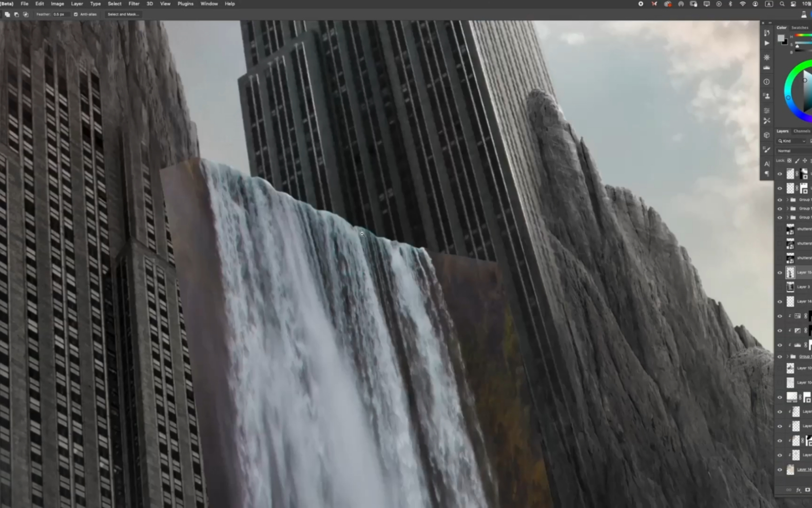Open the Kind layer filter dropdown
The image size is (812, 508).
[x=792, y=141]
